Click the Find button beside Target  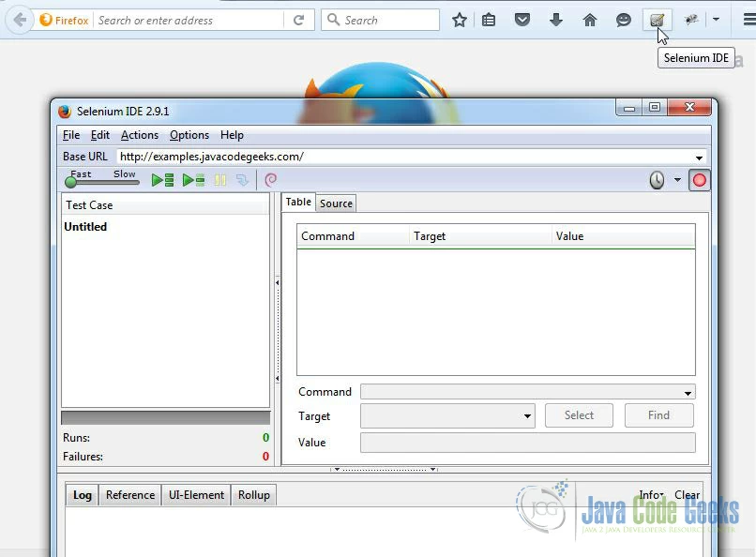[x=658, y=415]
